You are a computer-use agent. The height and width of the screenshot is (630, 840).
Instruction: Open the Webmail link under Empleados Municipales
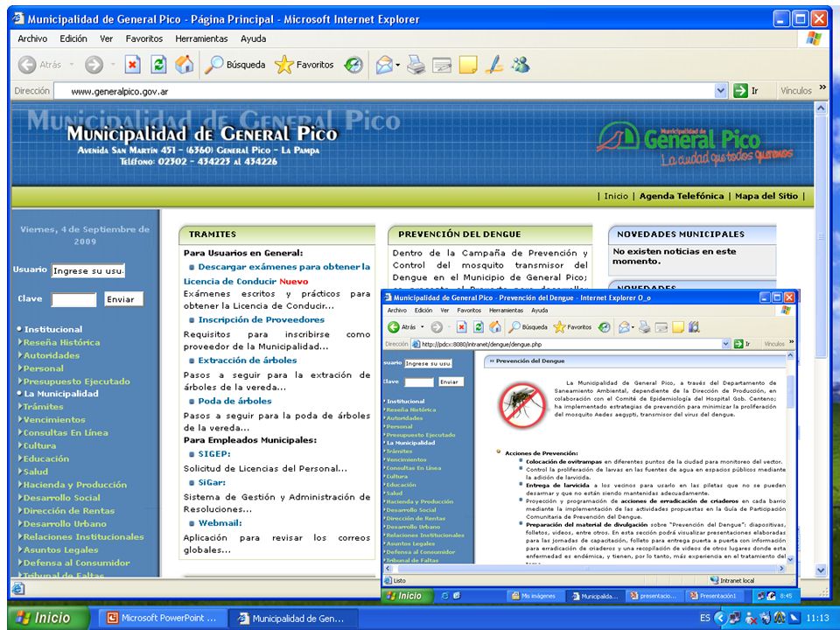pos(220,523)
